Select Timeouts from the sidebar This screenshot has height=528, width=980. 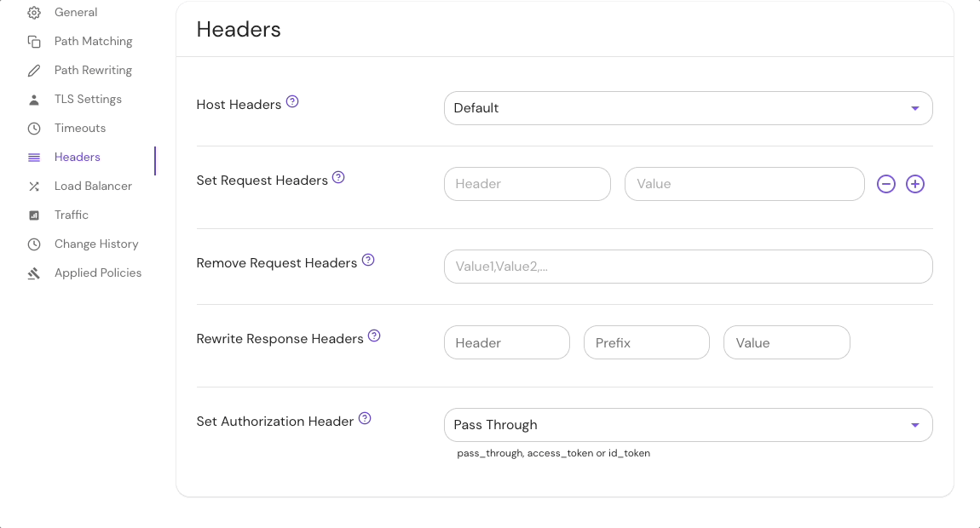80,129
